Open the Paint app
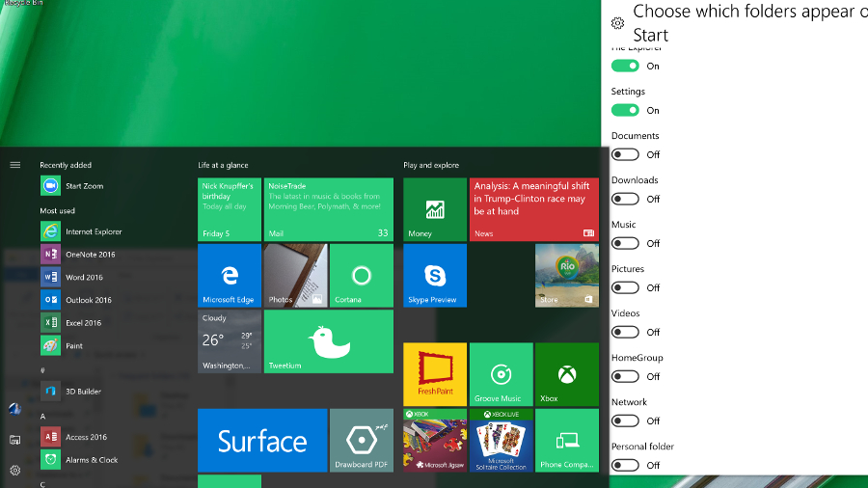The height and width of the screenshot is (488, 868). [50, 345]
